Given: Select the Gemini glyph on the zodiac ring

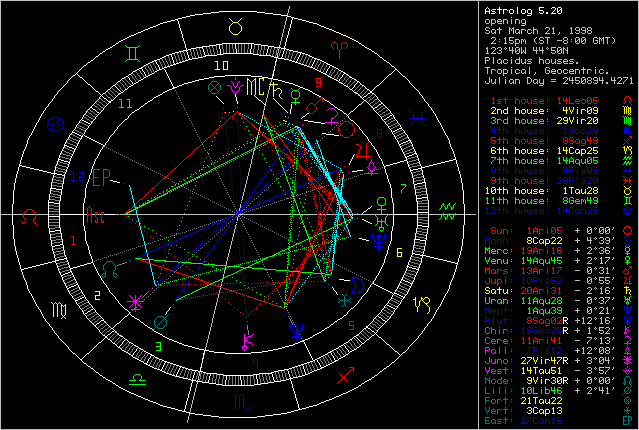Looking at the screenshot, I should point(133,54).
